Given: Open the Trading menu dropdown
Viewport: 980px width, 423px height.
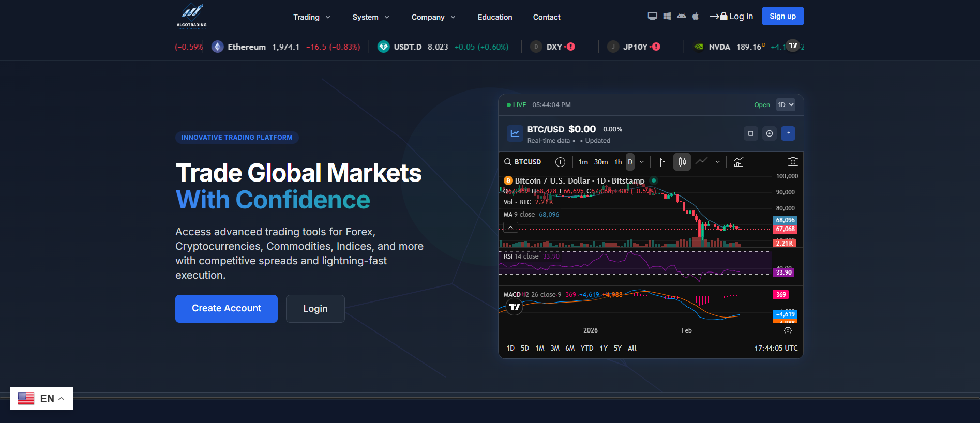Looking at the screenshot, I should 311,17.
